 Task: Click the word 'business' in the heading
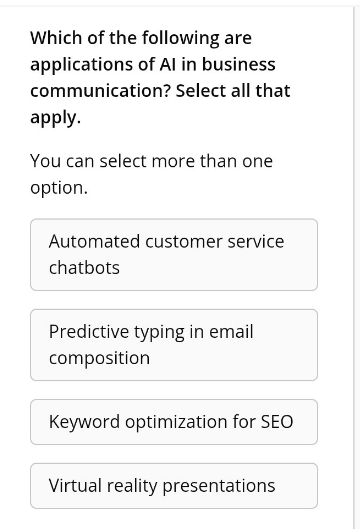(x=239, y=64)
